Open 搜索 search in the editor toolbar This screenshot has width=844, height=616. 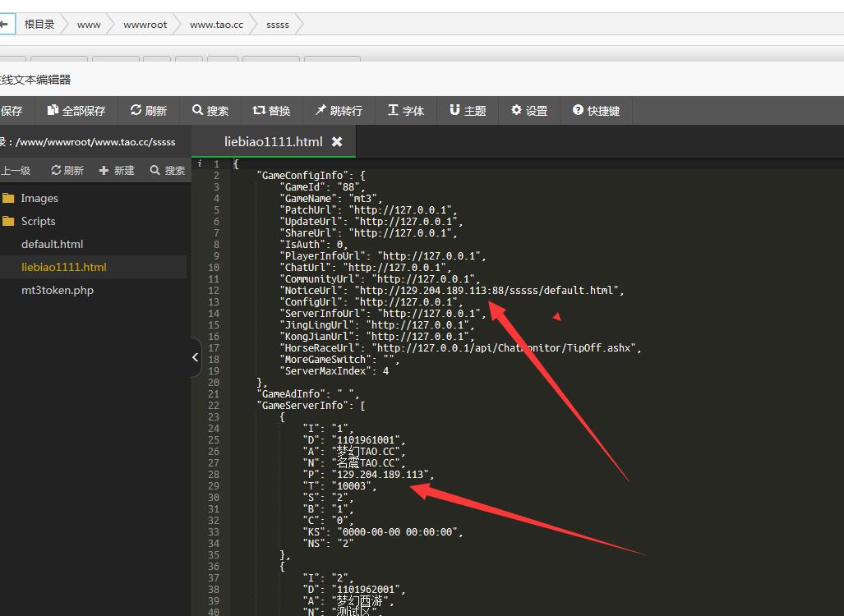(210, 110)
